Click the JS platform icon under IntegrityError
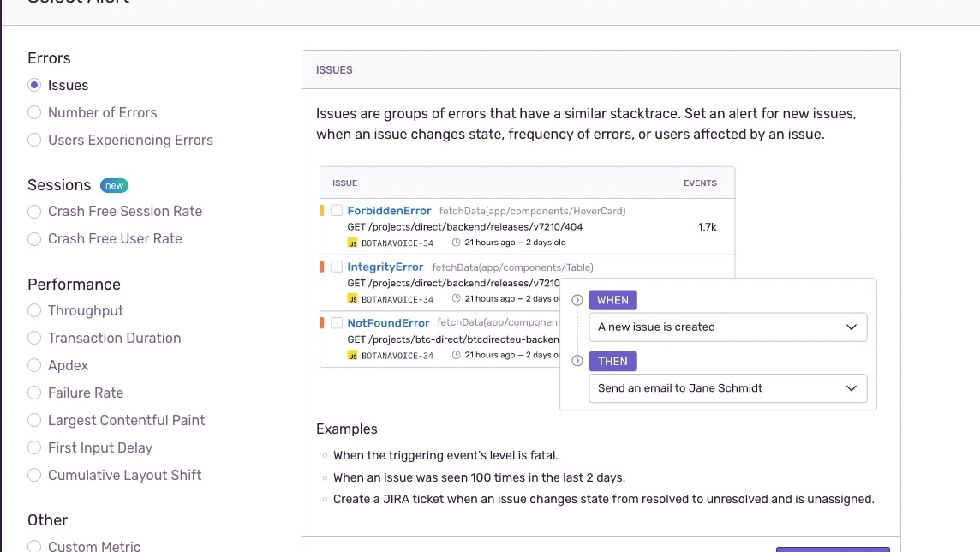980x552 pixels. (x=353, y=299)
